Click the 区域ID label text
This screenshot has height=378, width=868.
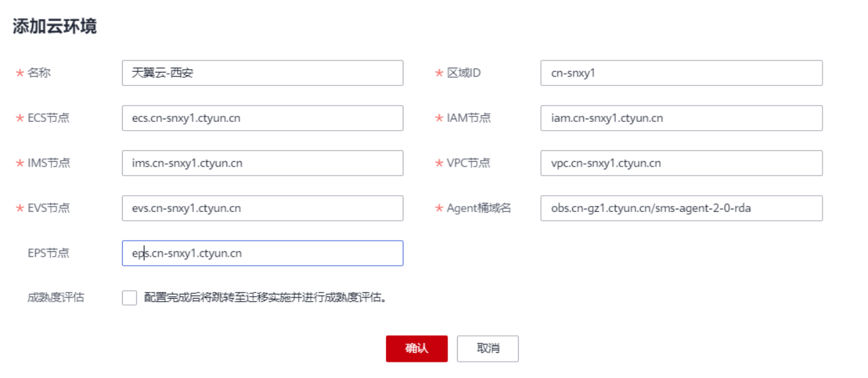tap(464, 72)
